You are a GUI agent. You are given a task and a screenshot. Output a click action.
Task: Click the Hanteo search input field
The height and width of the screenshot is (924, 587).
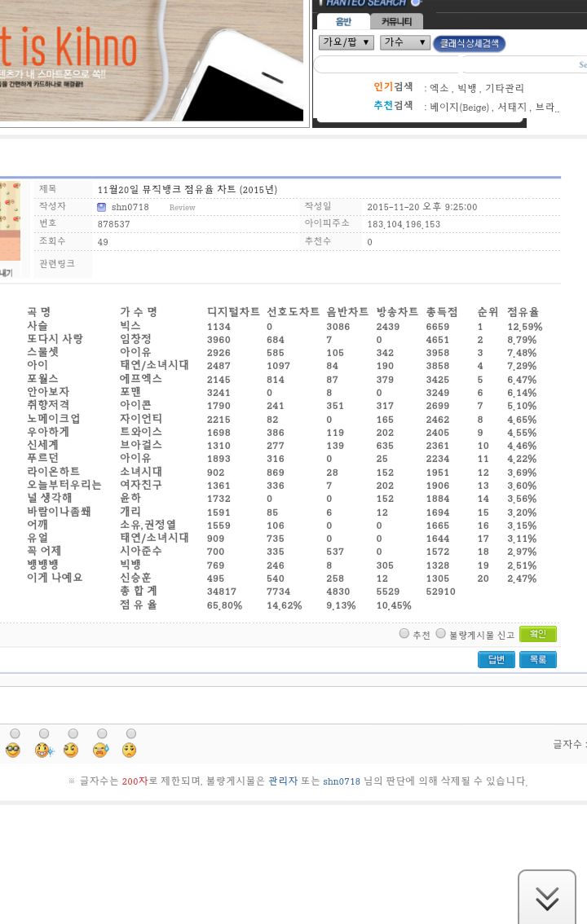tap(451, 65)
